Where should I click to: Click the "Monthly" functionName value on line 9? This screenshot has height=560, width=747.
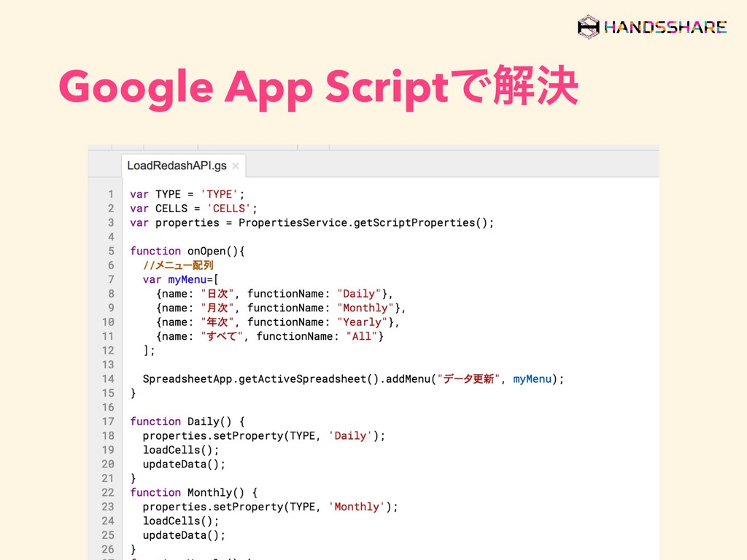365,308
